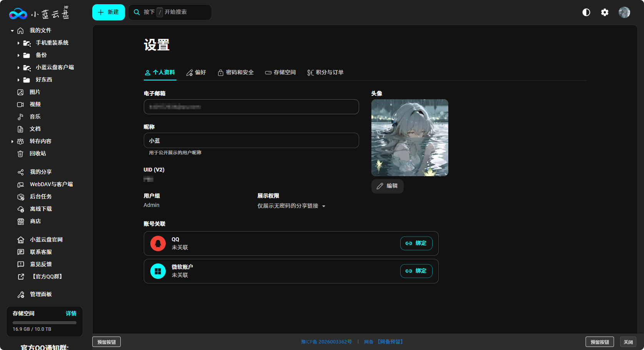Image resolution: width=644 pixels, height=350 pixels.
Task: Open settings gear icon in header
Action: 604,12
